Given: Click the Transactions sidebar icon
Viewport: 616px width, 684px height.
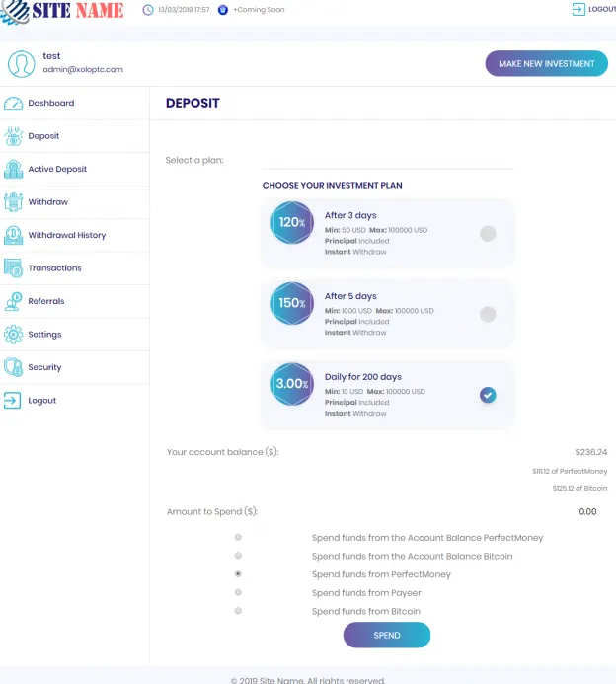Looking at the screenshot, I should point(13,268).
